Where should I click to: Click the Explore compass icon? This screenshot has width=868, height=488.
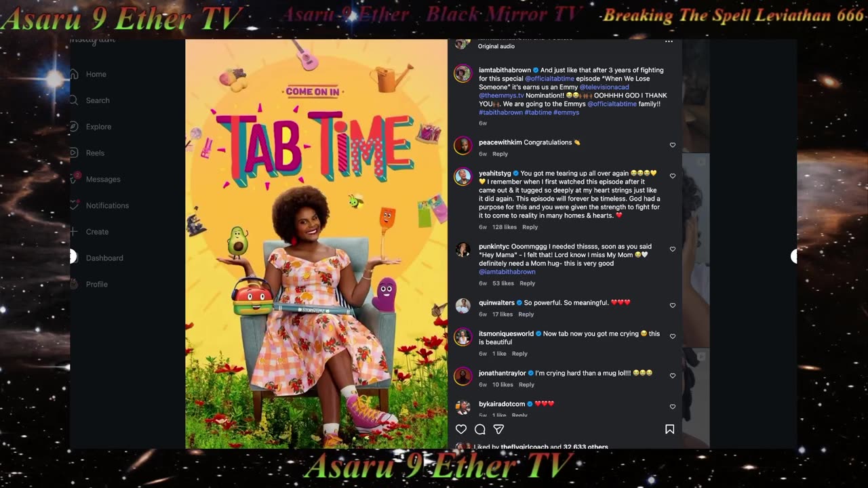pyautogui.click(x=74, y=127)
